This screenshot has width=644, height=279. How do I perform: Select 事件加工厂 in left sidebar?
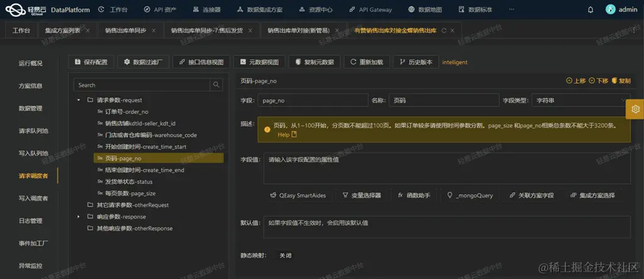pyautogui.click(x=33, y=243)
